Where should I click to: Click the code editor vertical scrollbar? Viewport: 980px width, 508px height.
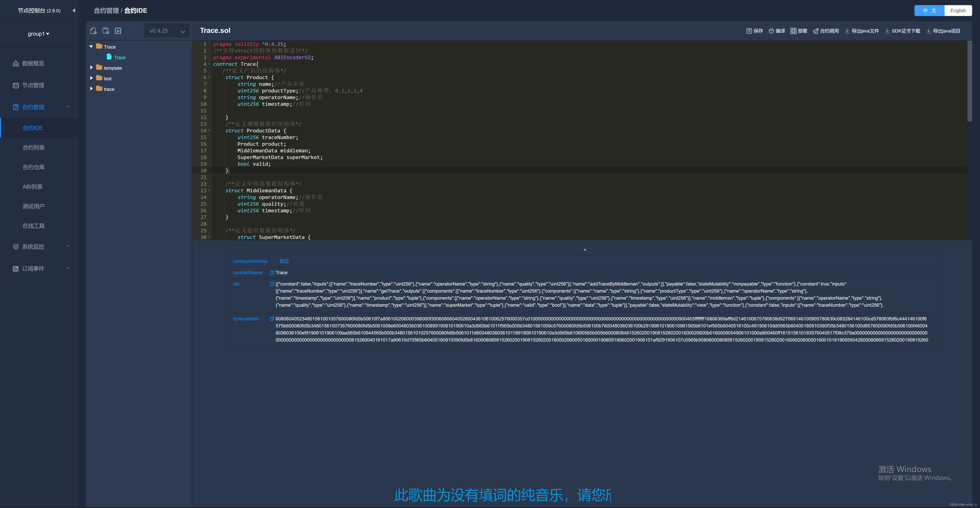coord(969,81)
